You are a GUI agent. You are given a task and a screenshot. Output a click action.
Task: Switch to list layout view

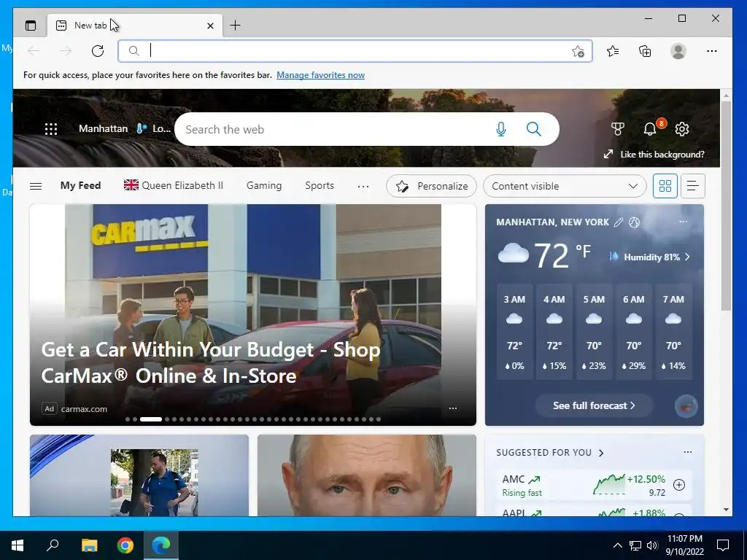pos(693,186)
